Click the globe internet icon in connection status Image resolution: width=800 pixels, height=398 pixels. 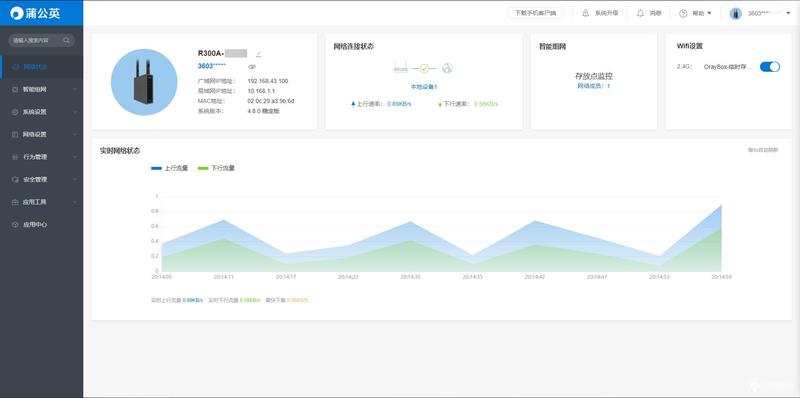tap(447, 68)
